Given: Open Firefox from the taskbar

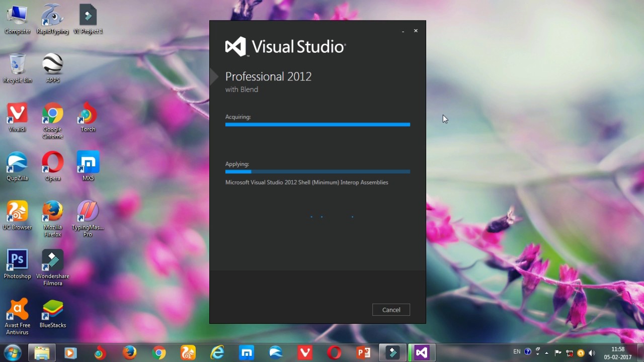Looking at the screenshot, I should [129, 353].
